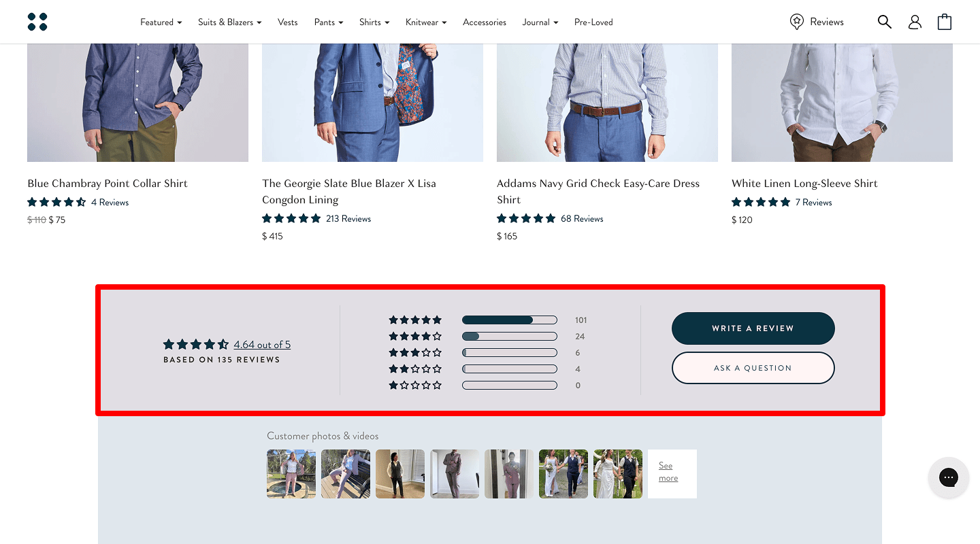Viewport: 980px width, 544px height.
Task: Expand the Suits & Blazers menu
Action: [x=229, y=22]
